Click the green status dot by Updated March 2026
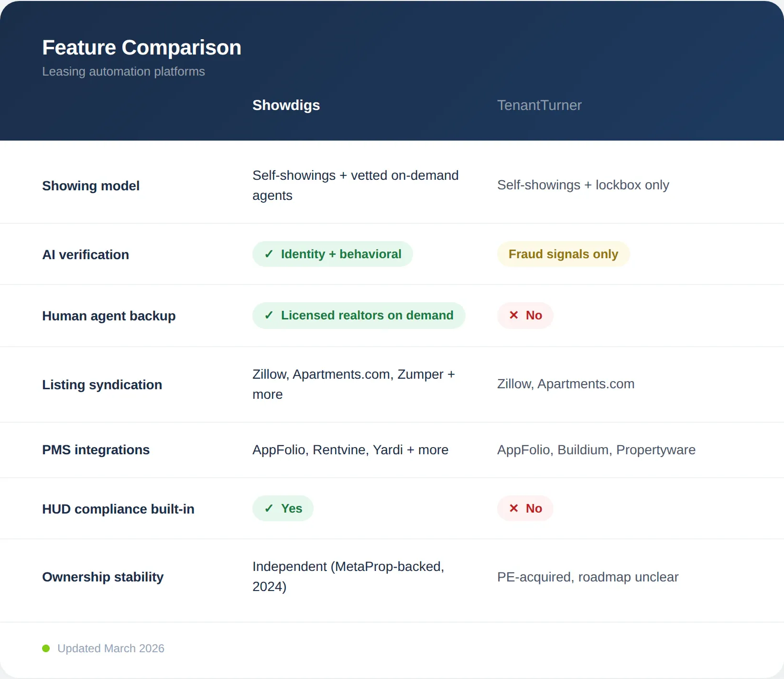 [x=46, y=648]
